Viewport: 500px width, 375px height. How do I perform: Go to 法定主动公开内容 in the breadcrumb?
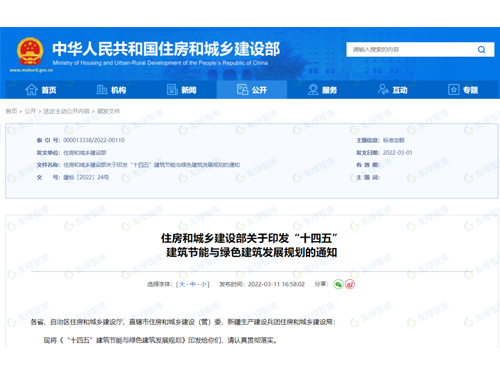66,111
